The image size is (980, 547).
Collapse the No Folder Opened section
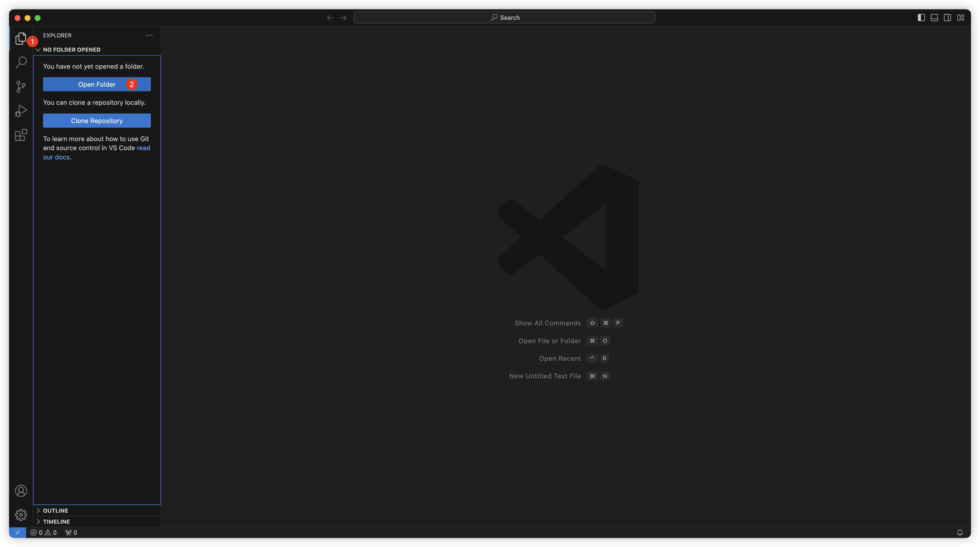[72, 49]
